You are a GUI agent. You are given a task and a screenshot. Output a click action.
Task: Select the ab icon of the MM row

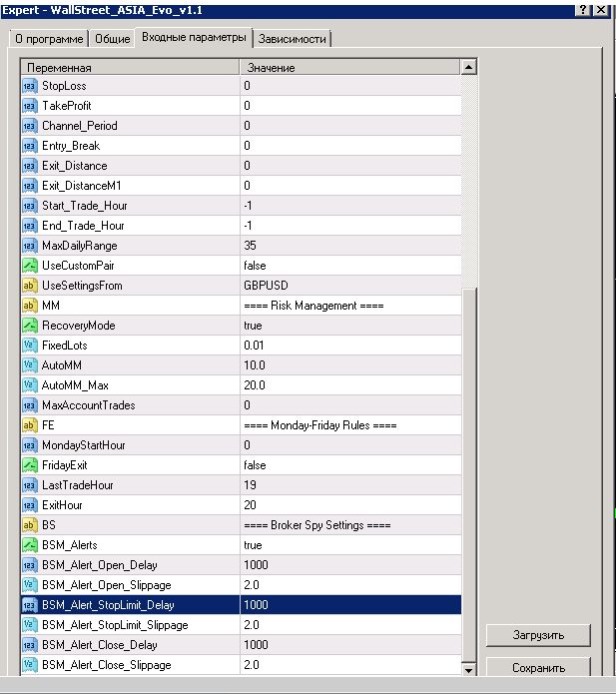coord(30,306)
